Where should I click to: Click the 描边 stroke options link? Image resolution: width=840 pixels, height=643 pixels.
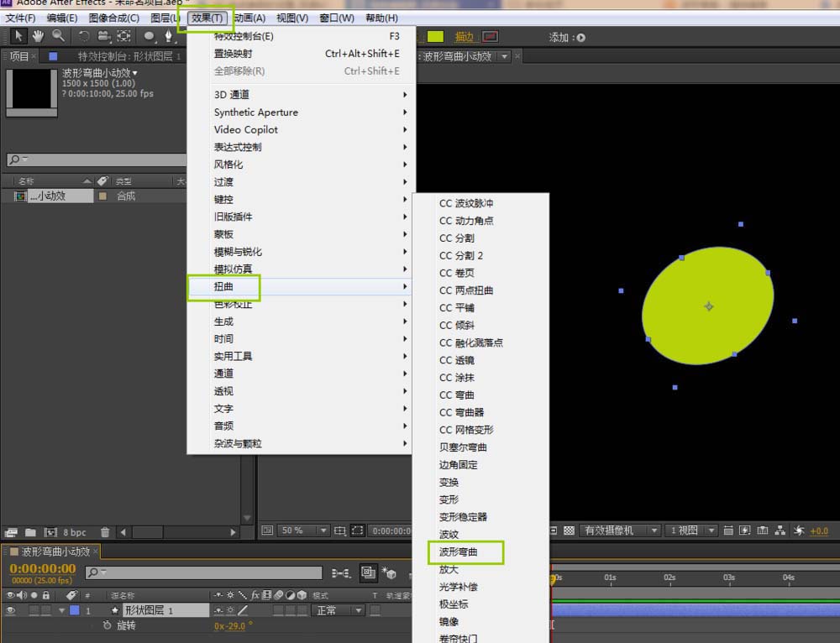point(464,37)
